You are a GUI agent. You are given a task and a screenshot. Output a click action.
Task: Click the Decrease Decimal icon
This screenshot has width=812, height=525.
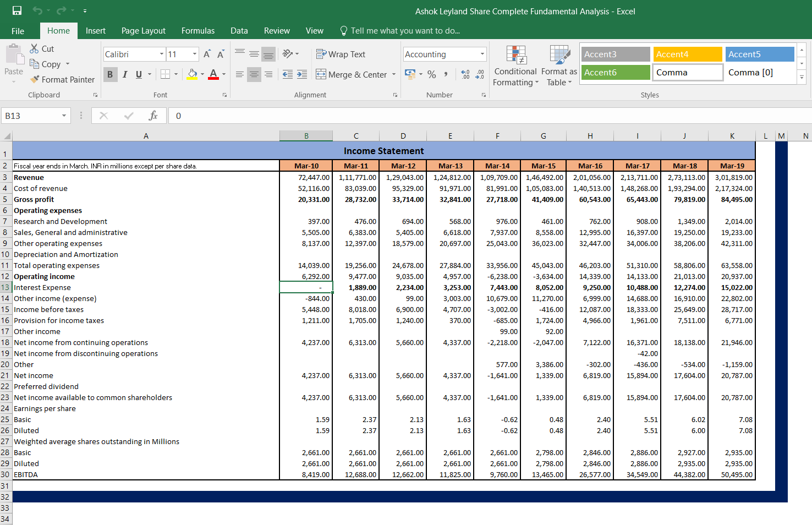point(480,74)
